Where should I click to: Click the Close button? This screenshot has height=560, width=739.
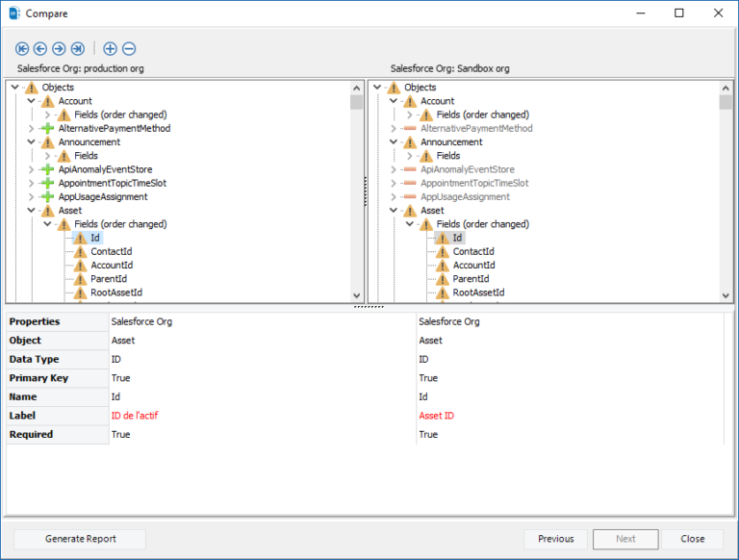click(x=693, y=539)
